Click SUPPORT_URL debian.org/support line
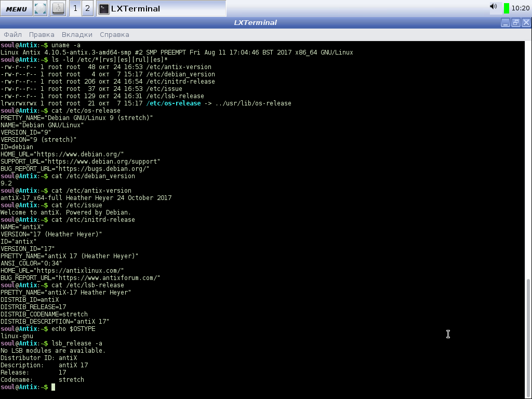This screenshot has height=399, width=532. pos(80,162)
